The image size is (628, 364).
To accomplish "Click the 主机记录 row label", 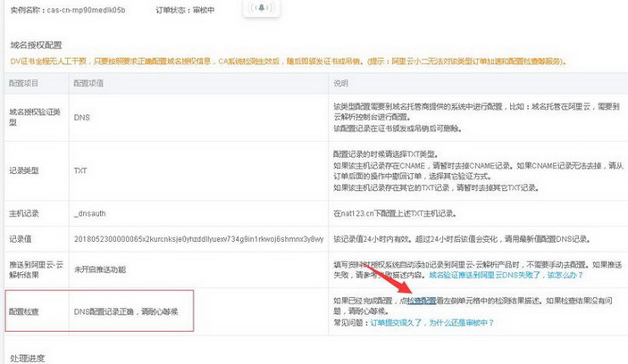I will point(24,214).
